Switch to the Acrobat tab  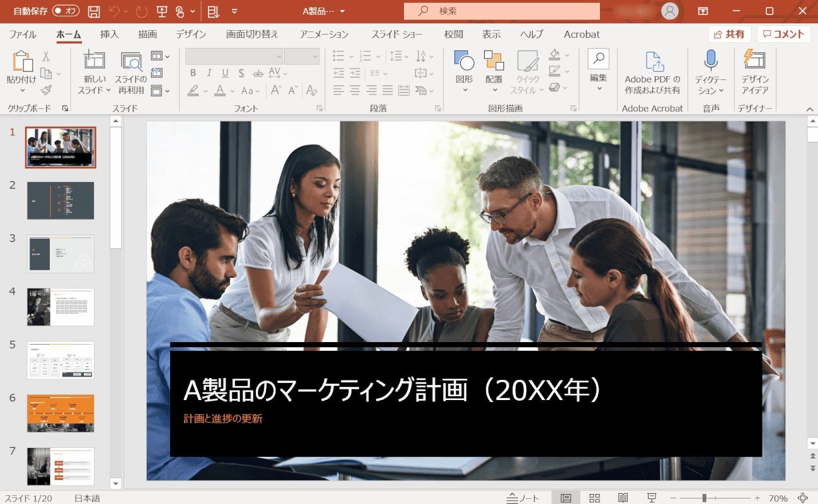point(582,34)
